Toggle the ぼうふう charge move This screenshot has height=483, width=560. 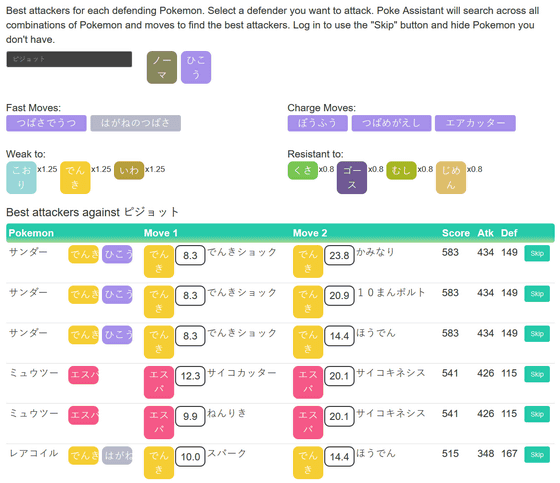[318, 123]
